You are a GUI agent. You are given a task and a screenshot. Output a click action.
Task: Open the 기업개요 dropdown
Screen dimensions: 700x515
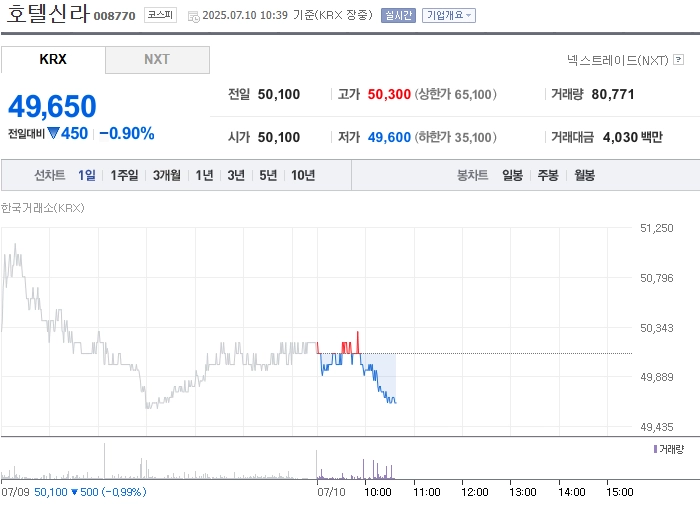click(449, 16)
